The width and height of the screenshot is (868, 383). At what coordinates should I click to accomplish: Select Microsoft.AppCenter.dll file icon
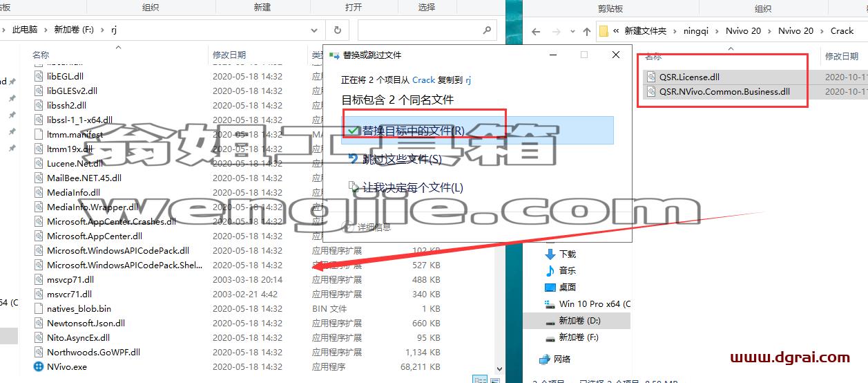(40, 236)
